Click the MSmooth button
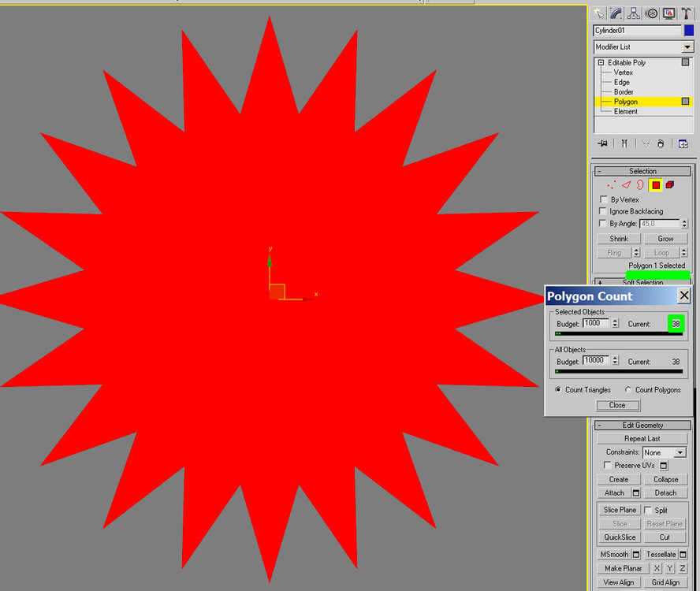The width and height of the screenshot is (700, 591). pyautogui.click(x=614, y=555)
